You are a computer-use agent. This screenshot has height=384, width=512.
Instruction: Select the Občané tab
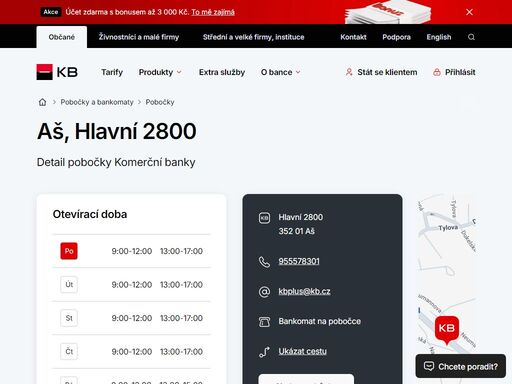62,37
